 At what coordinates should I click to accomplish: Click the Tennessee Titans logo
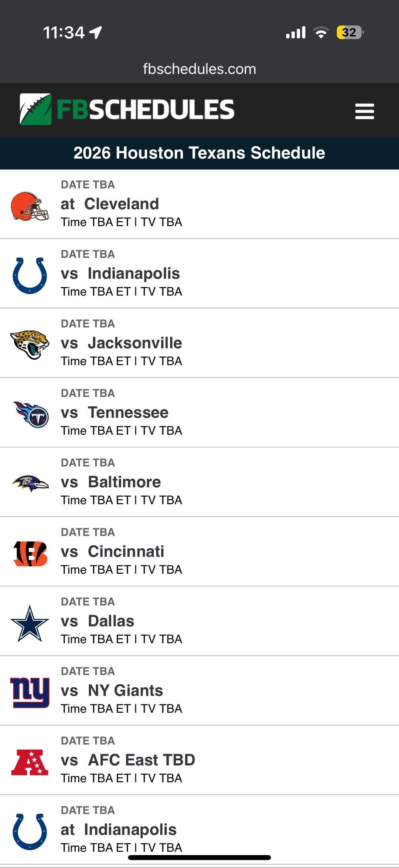click(x=31, y=414)
